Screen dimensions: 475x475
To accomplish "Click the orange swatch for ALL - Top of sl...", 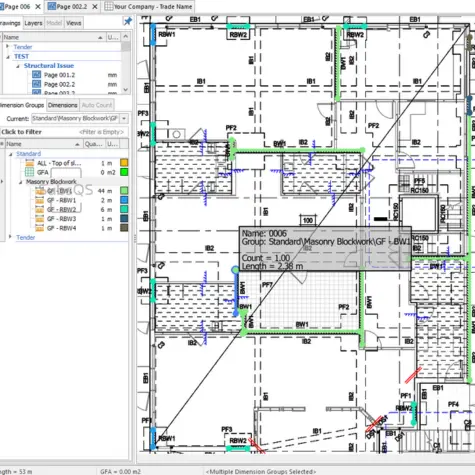I will pos(124,163).
